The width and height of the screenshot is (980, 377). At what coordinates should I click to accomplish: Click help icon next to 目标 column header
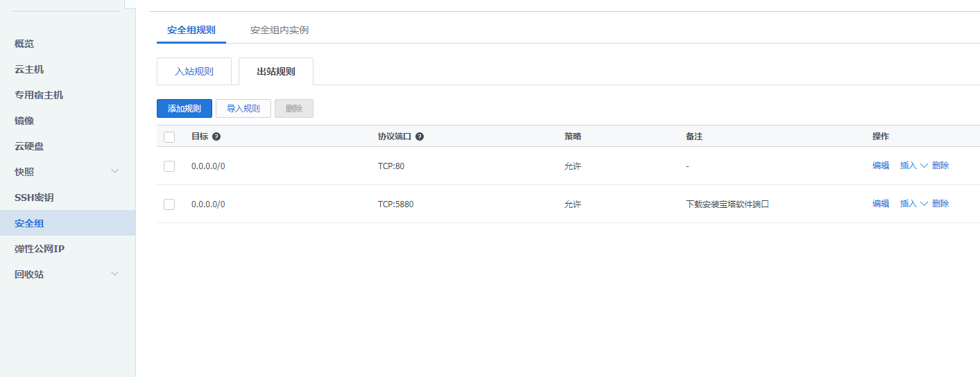pos(216,137)
